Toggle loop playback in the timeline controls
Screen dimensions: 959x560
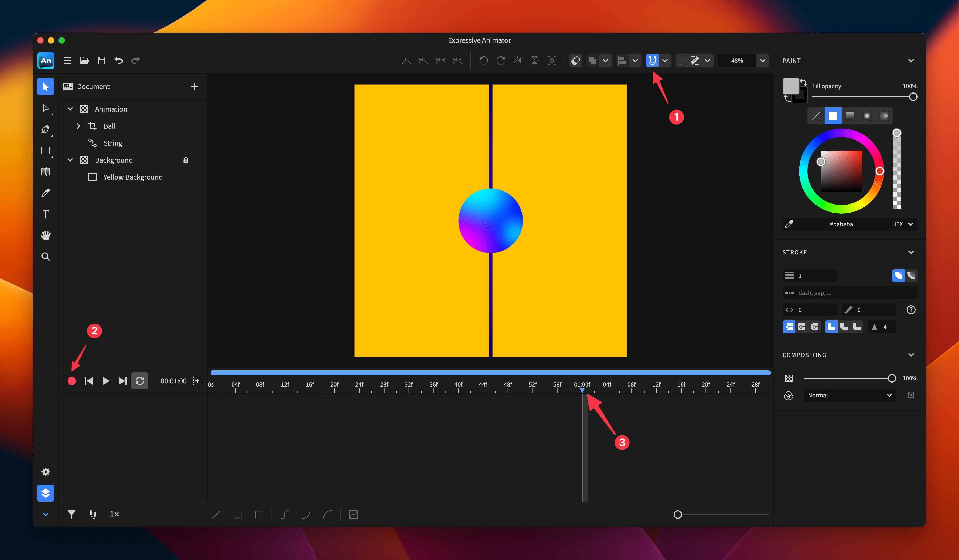coord(140,381)
